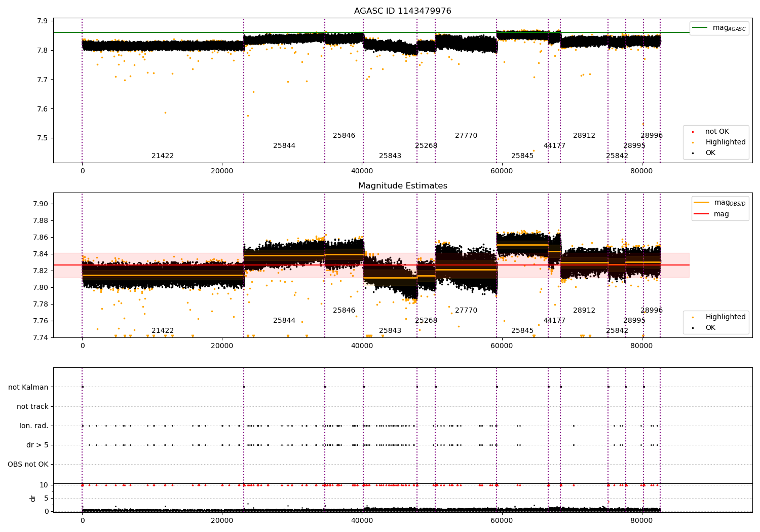The width and height of the screenshot is (760, 532).
Task: Click obsid label 25845 in the AGASC plot
Action: [x=522, y=156]
